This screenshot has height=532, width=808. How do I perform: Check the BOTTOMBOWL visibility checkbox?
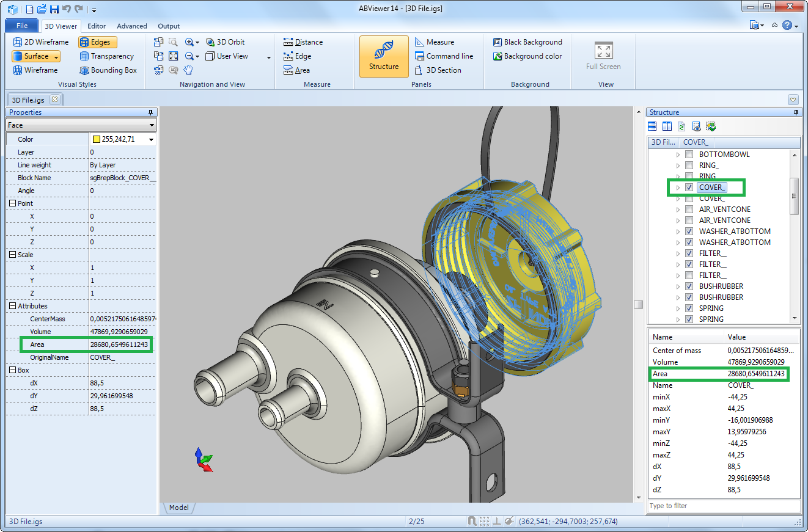coord(689,155)
